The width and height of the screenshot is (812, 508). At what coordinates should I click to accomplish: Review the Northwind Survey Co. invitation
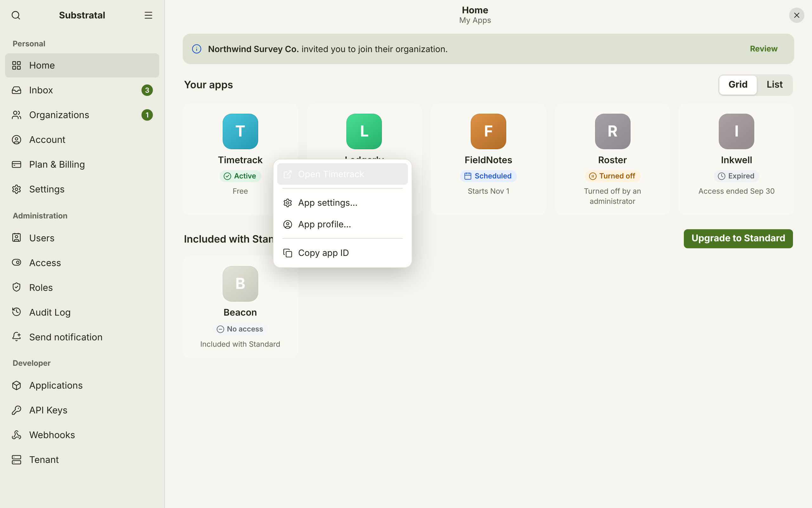(x=763, y=49)
